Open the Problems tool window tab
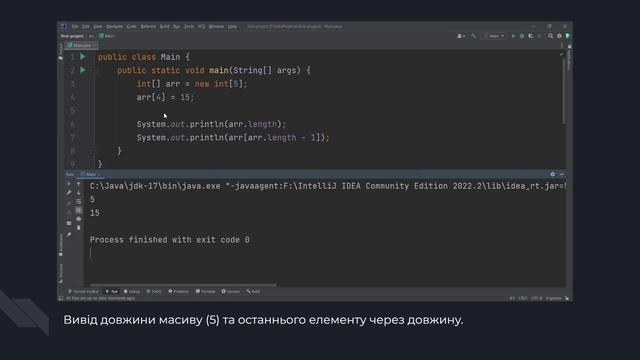 point(179,291)
